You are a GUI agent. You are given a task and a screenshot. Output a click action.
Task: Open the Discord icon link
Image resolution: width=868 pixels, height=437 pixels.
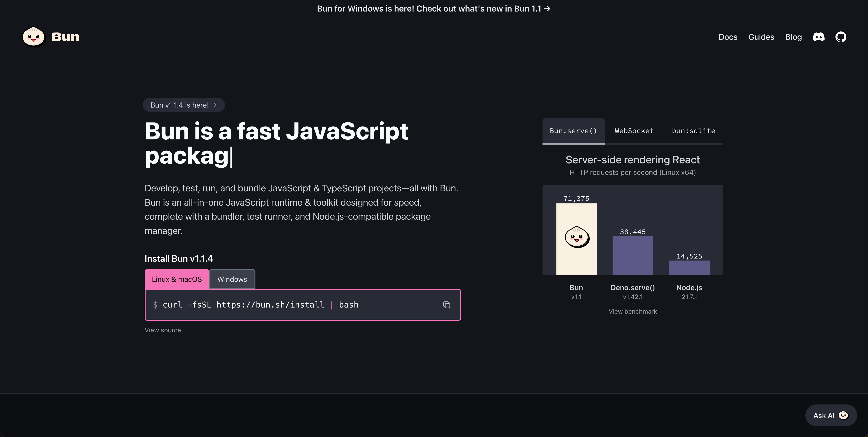click(x=818, y=37)
